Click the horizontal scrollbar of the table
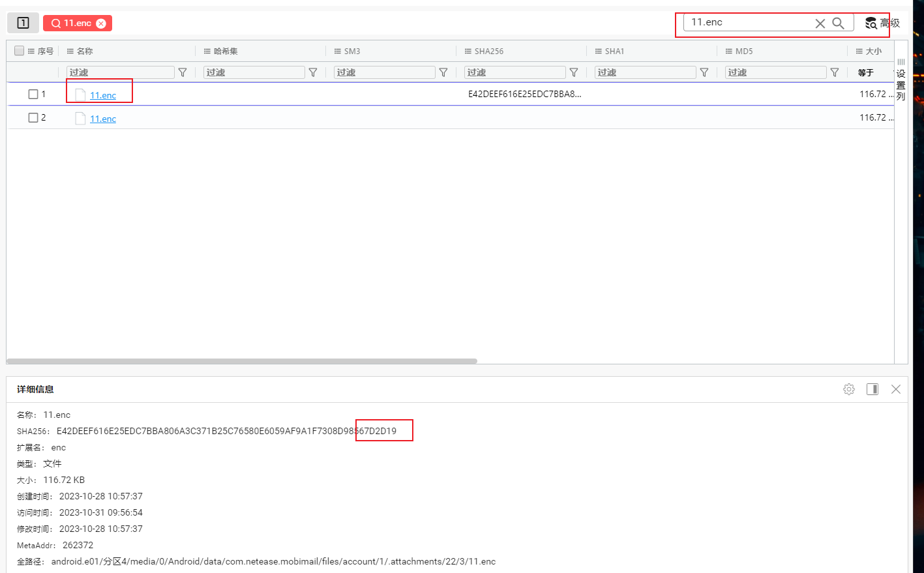Screen dimensions: 924x573 click(x=242, y=360)
